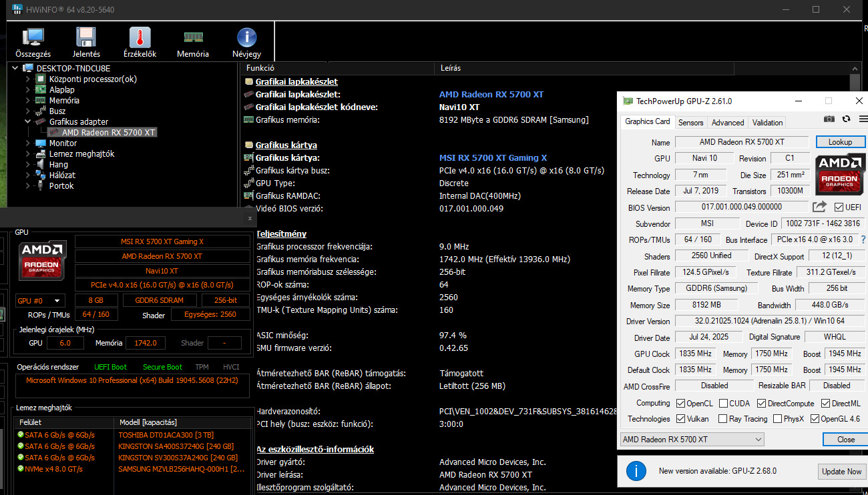Open the GPU-Z card selection dropdown

[692, 440]
